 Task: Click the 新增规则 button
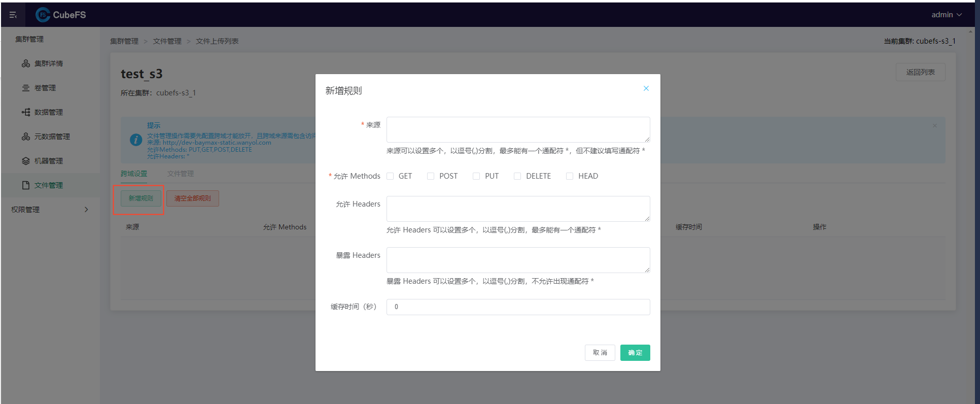141,198
